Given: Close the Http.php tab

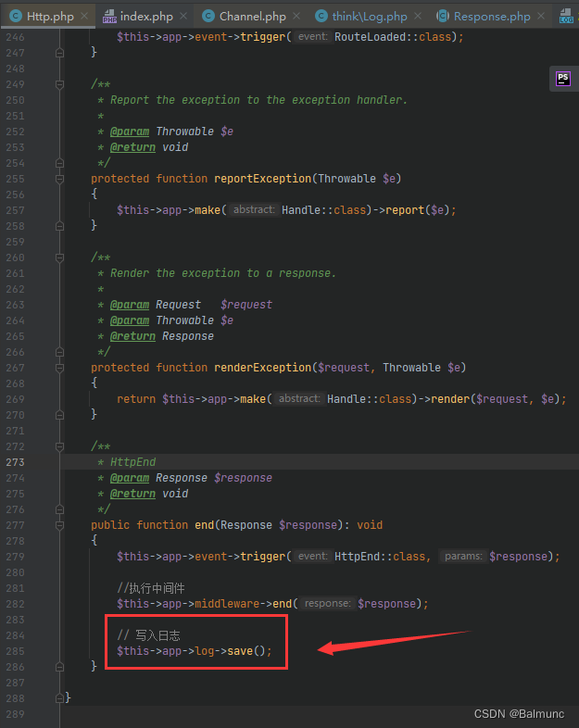Looking at the screenshot, I should pos(84,17).
